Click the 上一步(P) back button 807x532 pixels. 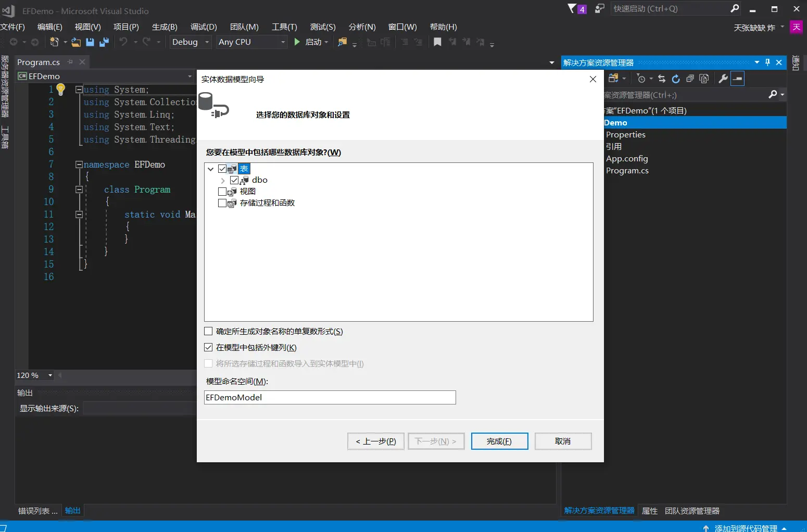[376, 441]
